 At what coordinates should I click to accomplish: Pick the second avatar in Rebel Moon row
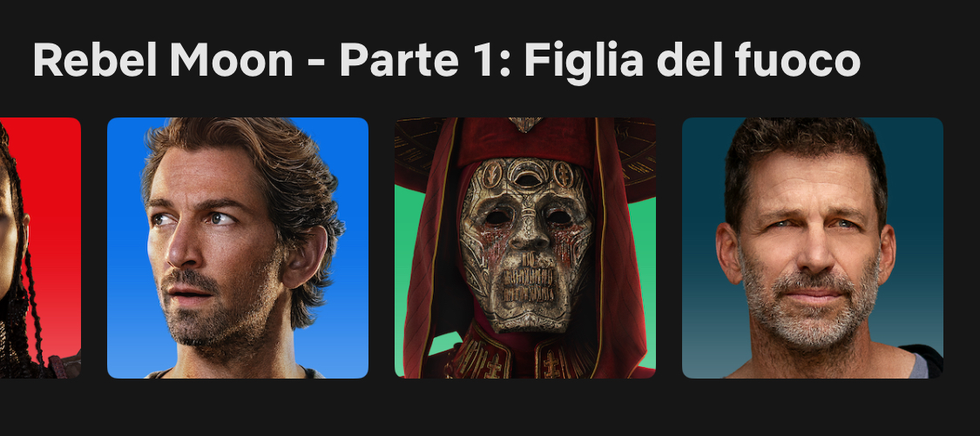coord(238,248)
